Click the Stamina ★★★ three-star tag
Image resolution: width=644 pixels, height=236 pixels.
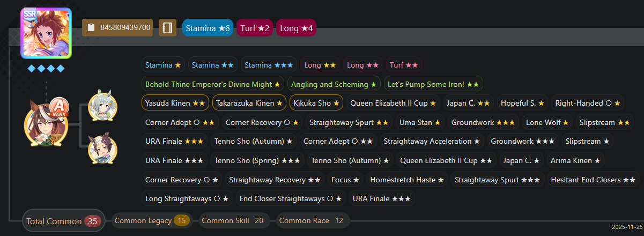pyautogui.click(x=269, y=65)
